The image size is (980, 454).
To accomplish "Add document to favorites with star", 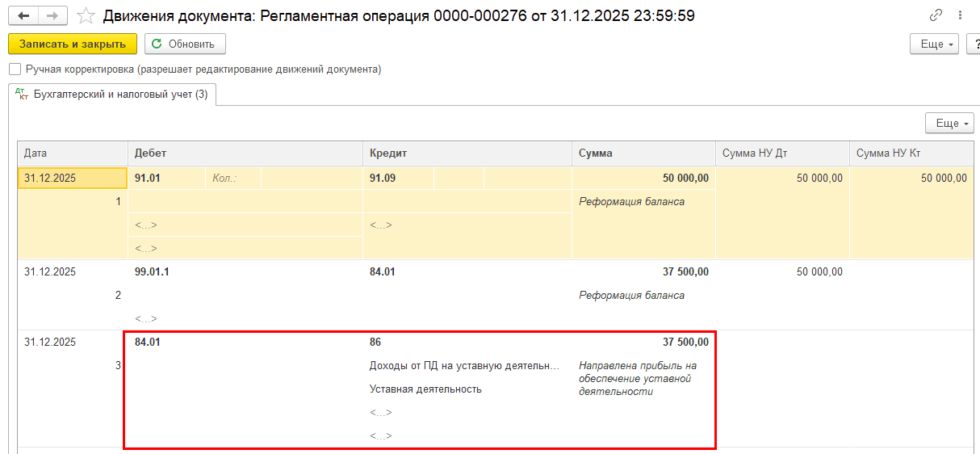I will 86,15.
